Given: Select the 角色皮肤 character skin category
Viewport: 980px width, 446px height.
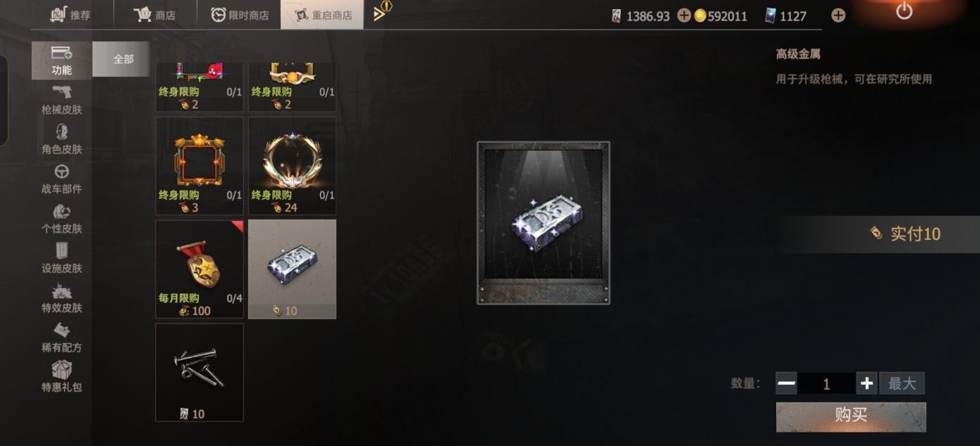Looking at the screenshot, I should 61,140.
